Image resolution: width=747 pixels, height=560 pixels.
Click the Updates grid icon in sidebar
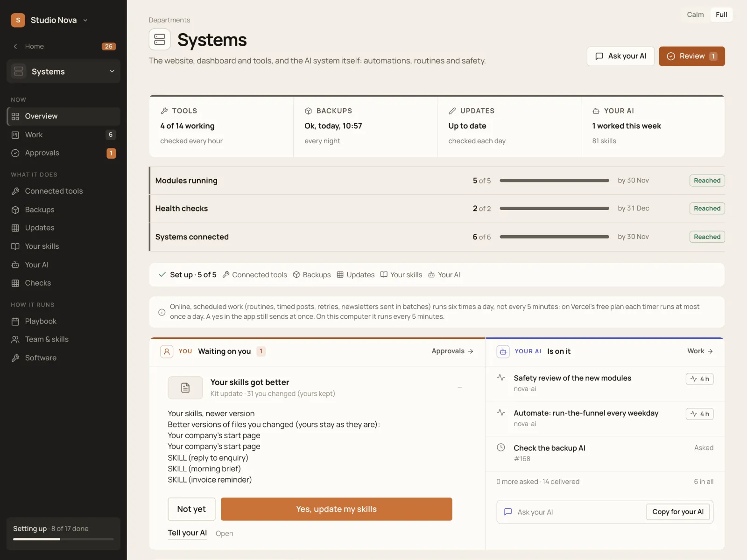[15, 228]
